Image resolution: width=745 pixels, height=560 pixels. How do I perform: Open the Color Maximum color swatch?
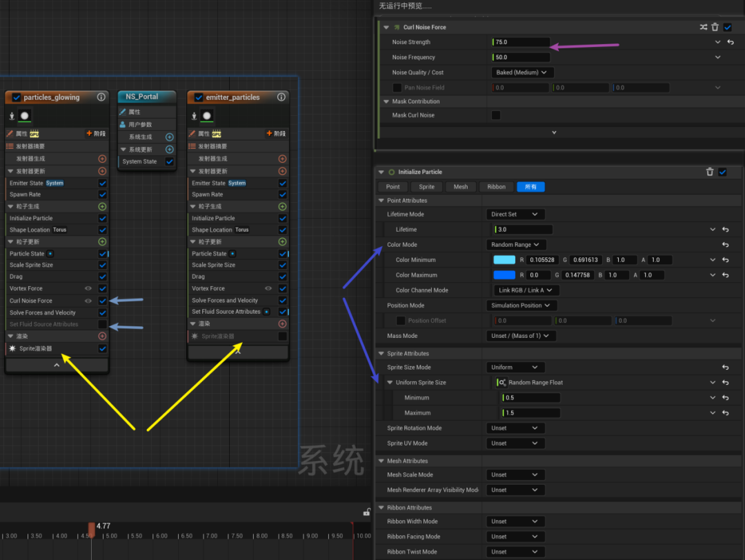(x=504, y=275)
